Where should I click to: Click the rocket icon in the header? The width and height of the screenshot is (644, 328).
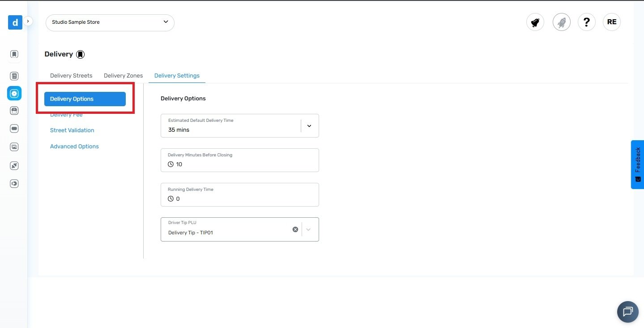(562, 22)
